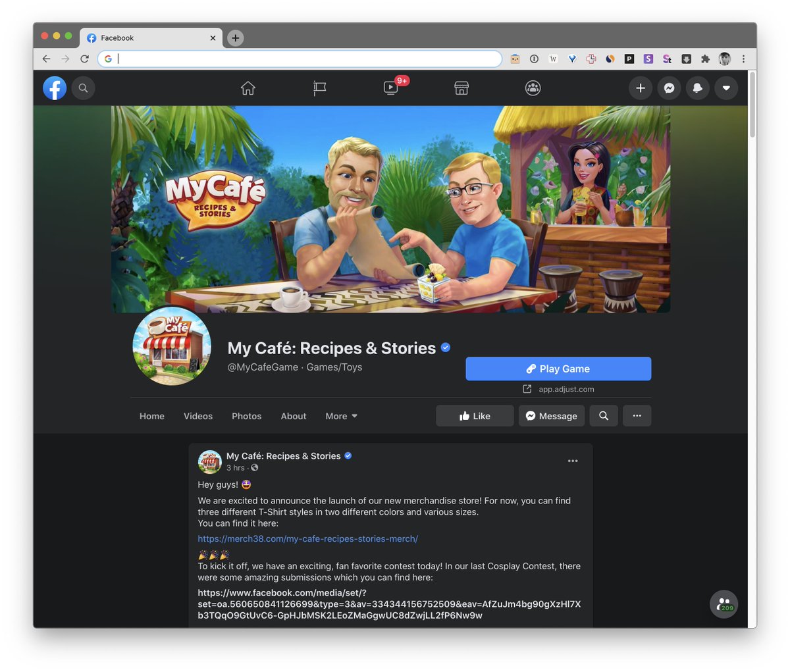Click the Like page button
The image size is (790, 672).
475,416
